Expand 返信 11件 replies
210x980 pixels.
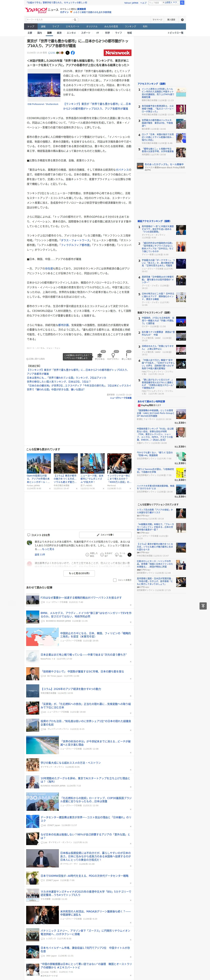click(40, 554)
